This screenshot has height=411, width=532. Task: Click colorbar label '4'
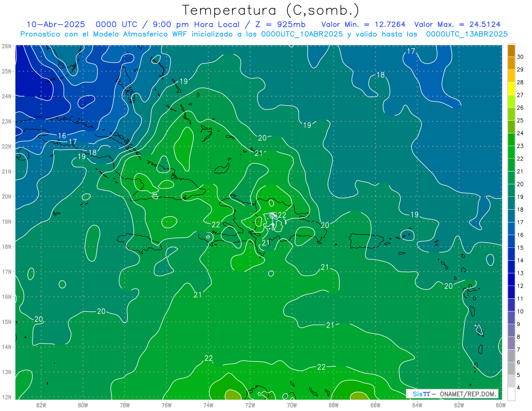tap(519, 388)
